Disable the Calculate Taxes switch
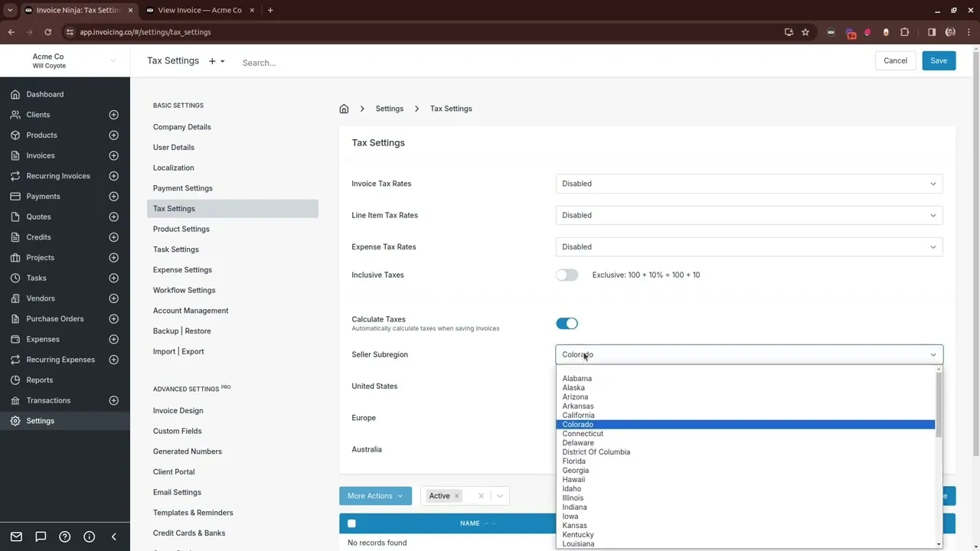This screenshot has width=980, height=551. [567, 324]
